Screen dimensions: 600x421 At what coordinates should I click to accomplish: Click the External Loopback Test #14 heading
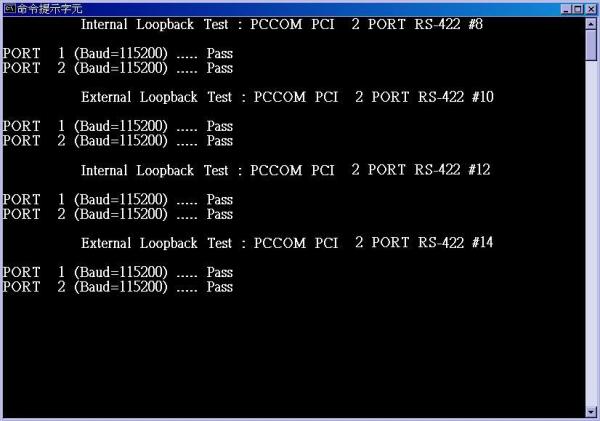(x=287, y=243)
